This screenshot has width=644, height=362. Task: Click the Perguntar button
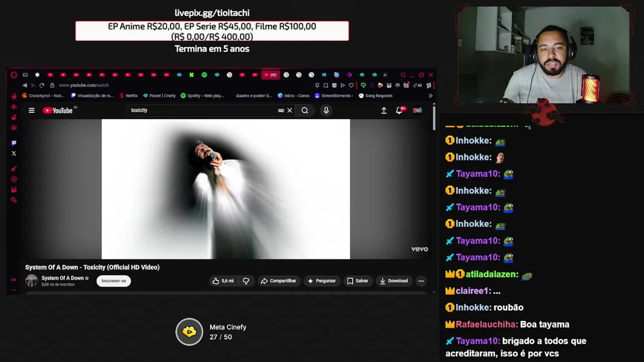pyautogui.click(x=321, y=281)
